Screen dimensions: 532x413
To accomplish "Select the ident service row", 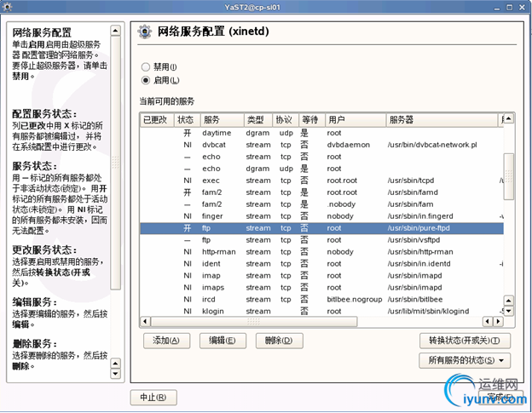I will 321,264.
